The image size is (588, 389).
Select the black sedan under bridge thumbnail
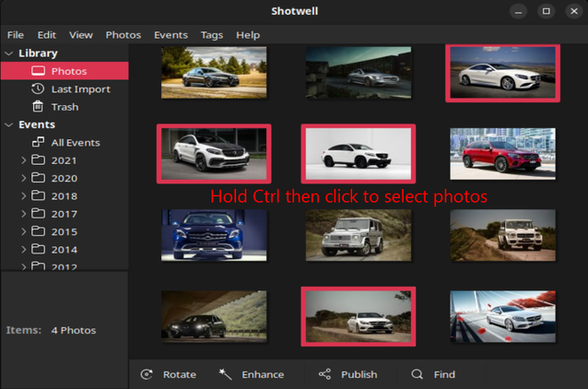pyautogui.click(x=214, y=316)
